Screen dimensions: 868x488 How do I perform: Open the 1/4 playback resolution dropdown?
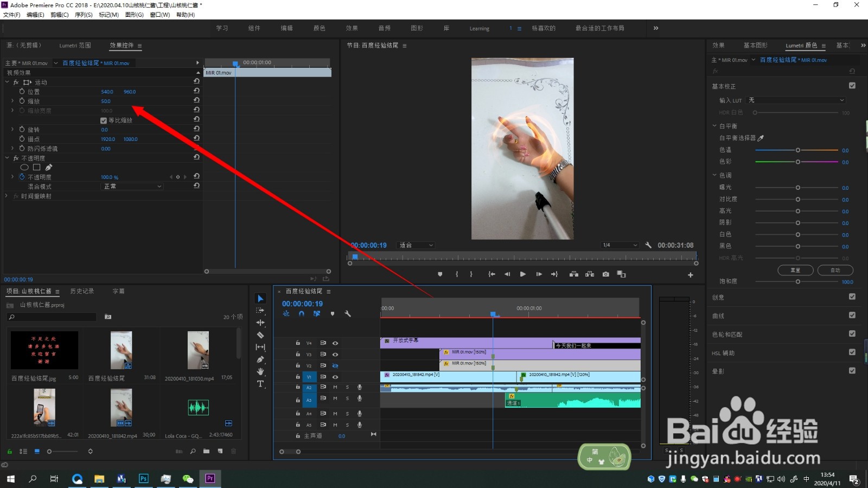click(620, 245)
